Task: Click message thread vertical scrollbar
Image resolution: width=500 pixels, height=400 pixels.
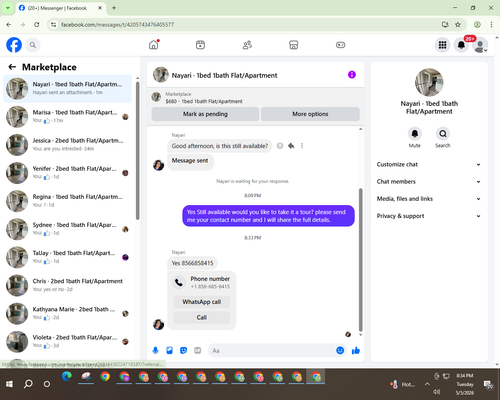Action: (x=360, y=260)
